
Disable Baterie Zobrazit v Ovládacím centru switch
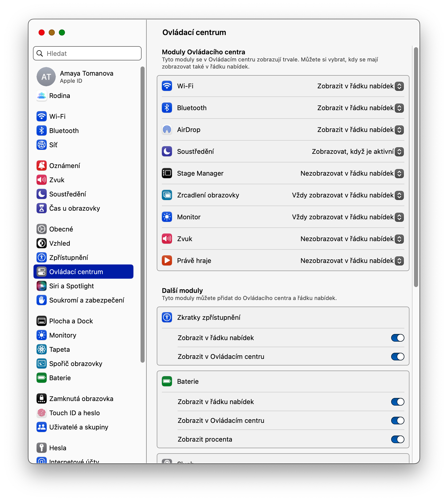[x=398, y=421]
